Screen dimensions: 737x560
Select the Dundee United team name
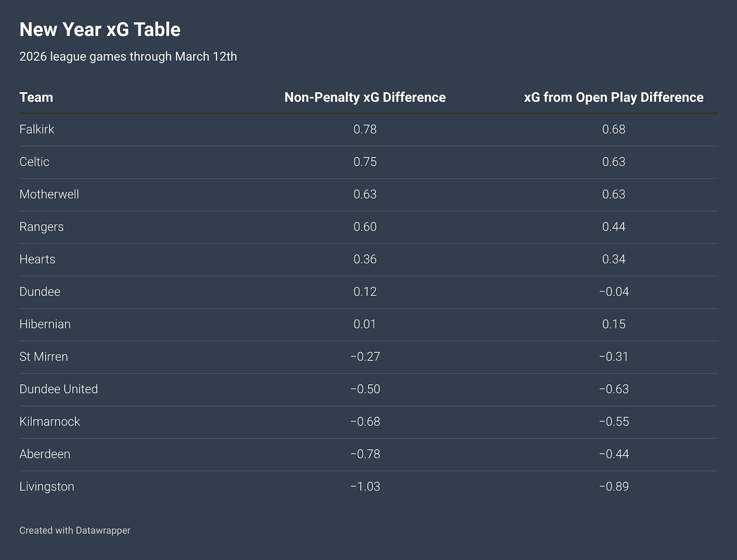59,389
